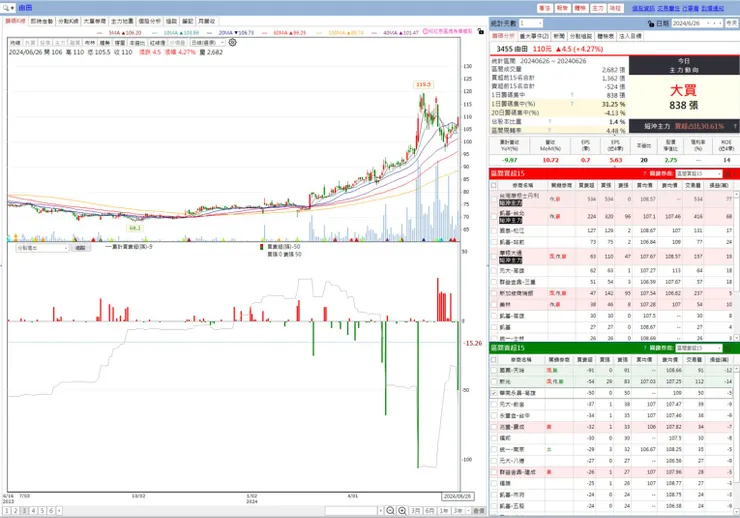Click the 今天 button
740x518 pixels.
click(732, 23)
